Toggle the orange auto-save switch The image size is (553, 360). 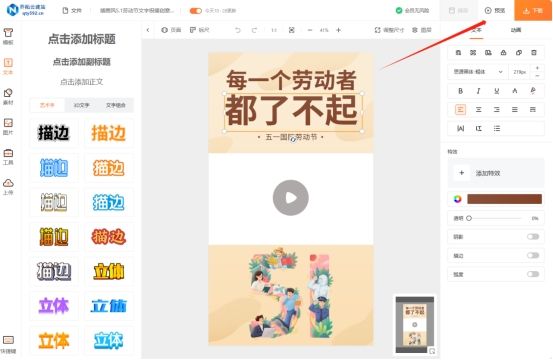coord(196,11)
